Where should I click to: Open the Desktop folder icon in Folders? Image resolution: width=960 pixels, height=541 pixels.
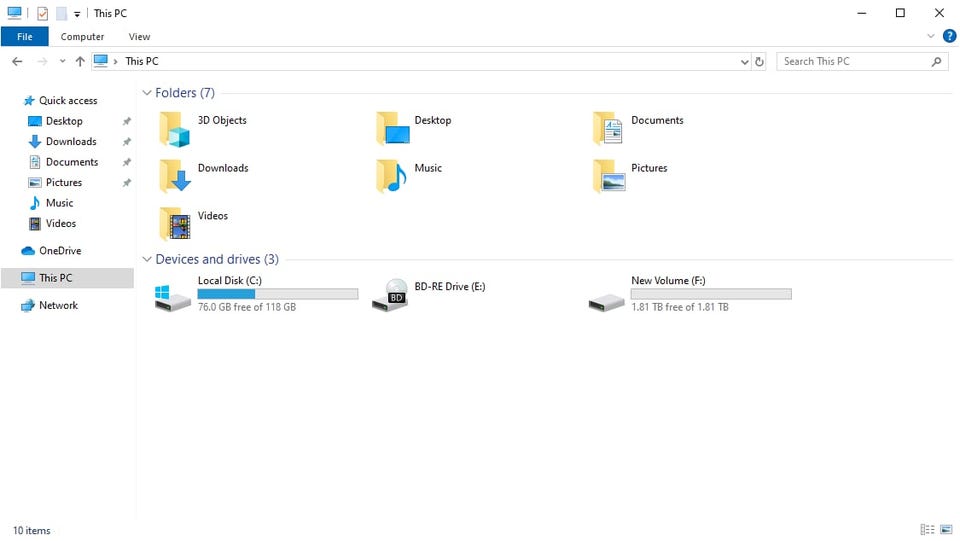(x=392, y=129)
